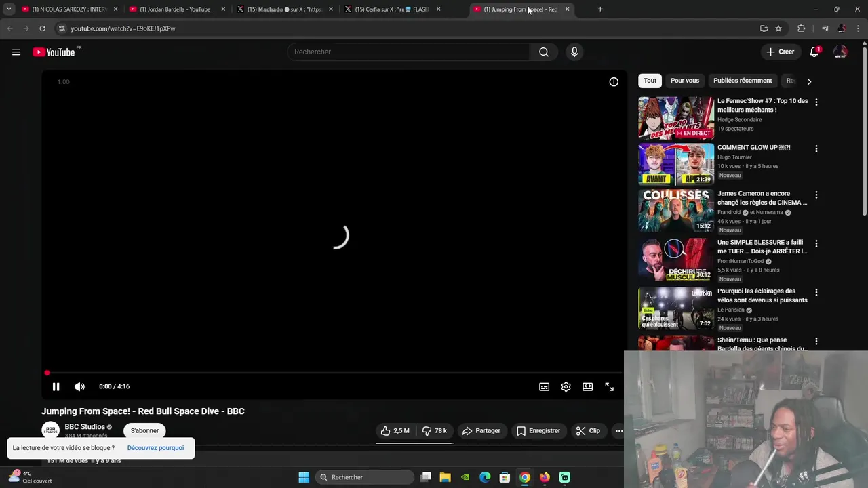Open Task View on the taskbar

coord(425,477)
